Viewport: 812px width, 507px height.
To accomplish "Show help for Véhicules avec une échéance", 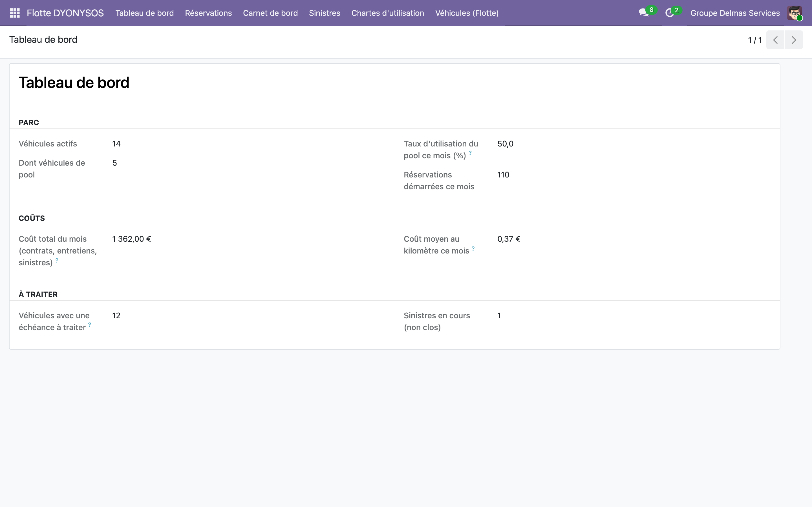I will coord(90,324).
